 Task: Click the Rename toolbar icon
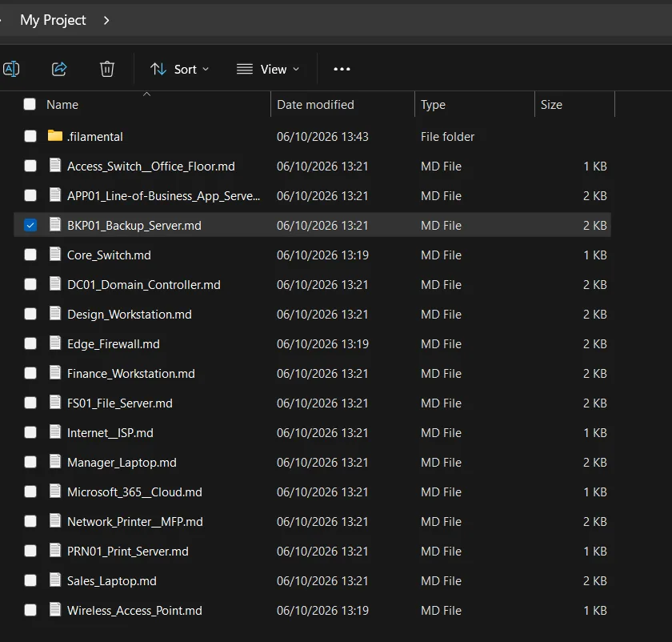click(11, 69)
